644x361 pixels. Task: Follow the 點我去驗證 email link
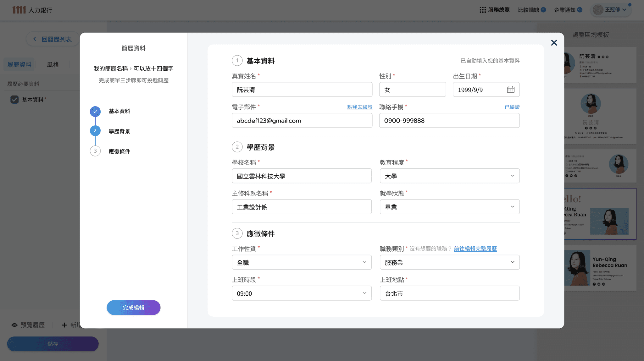click(x=360, y=107)
